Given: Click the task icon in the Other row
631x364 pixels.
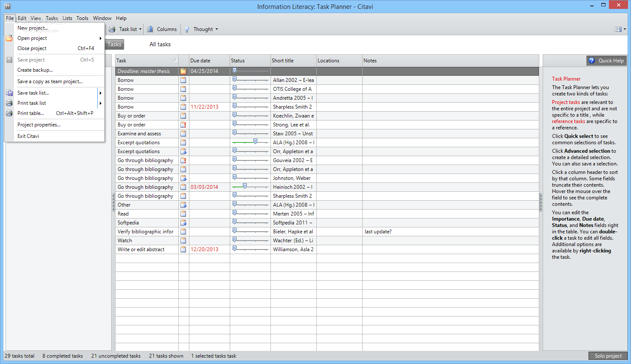Looking at the screenshot, I should pos(183,205).
